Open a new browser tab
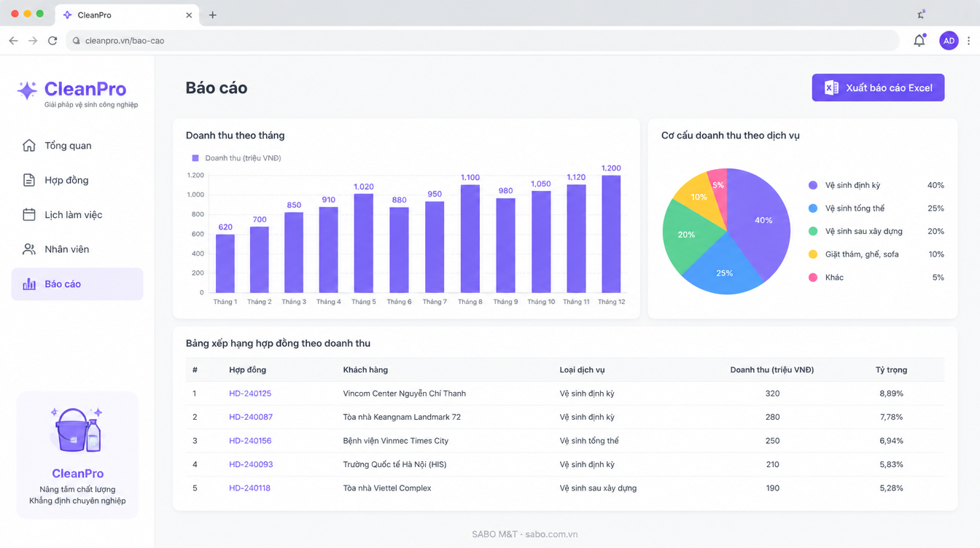The image size is (980, 548). tap(213, 15)
